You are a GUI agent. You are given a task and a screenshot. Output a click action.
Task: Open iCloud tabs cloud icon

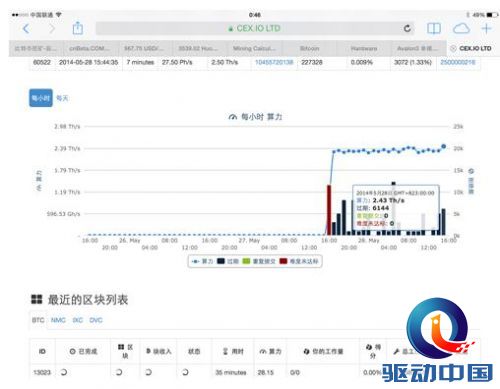[x=461, y=29]
